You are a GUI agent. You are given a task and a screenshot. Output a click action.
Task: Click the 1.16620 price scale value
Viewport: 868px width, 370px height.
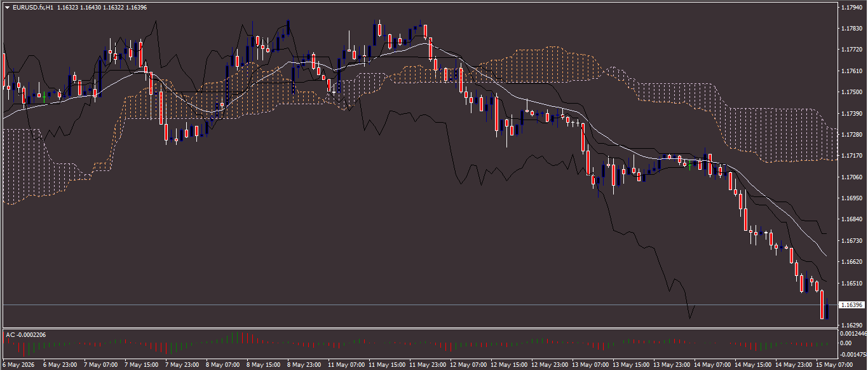851,262
